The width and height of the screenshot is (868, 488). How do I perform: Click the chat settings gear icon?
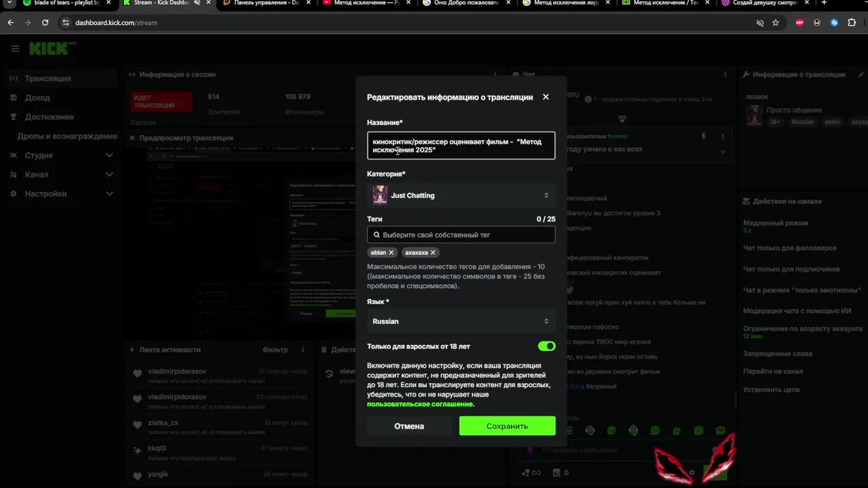click(692, 472)
